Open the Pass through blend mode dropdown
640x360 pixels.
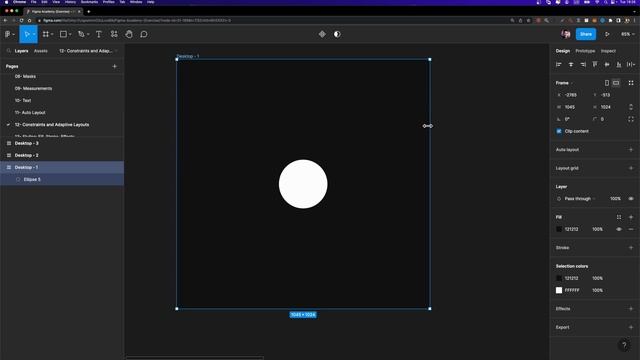[580, 199]
